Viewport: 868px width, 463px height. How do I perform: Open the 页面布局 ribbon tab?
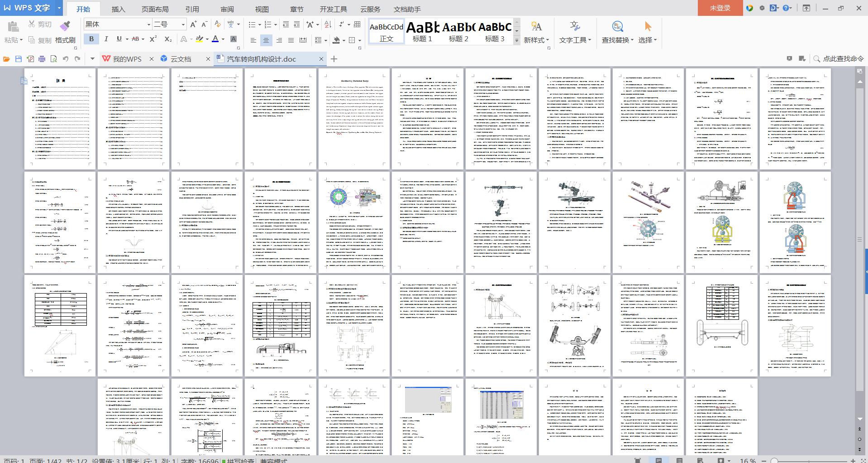point(155,9)
